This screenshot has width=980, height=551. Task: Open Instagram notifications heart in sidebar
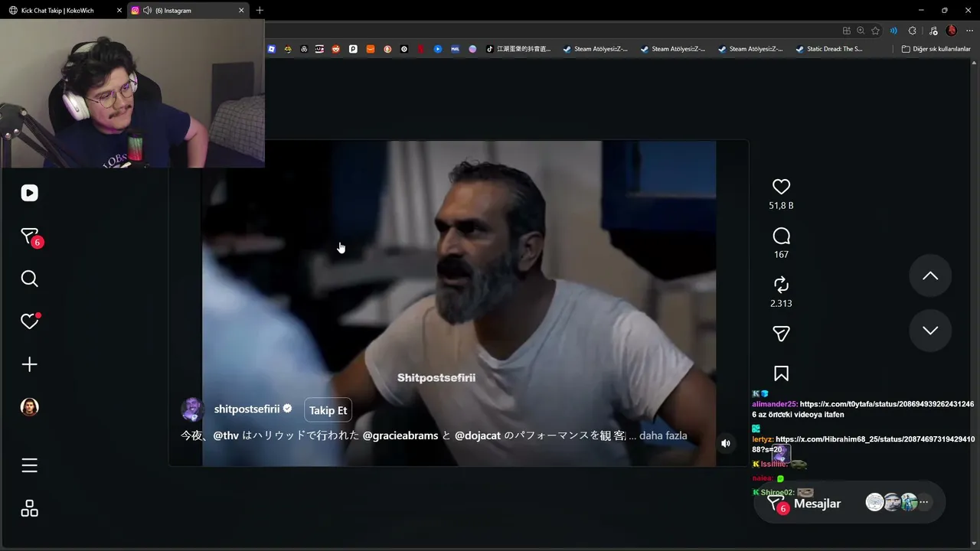29,321
